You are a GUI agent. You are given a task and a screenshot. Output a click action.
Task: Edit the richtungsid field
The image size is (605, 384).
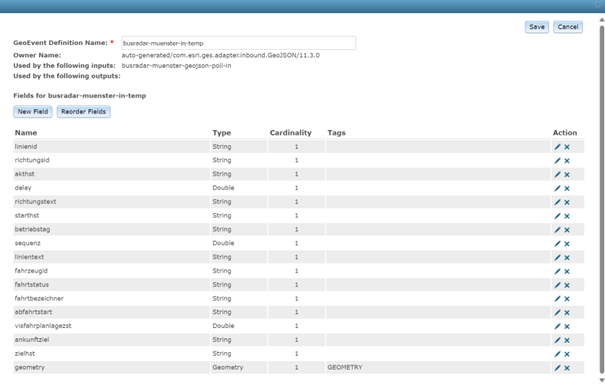point(557,161)
